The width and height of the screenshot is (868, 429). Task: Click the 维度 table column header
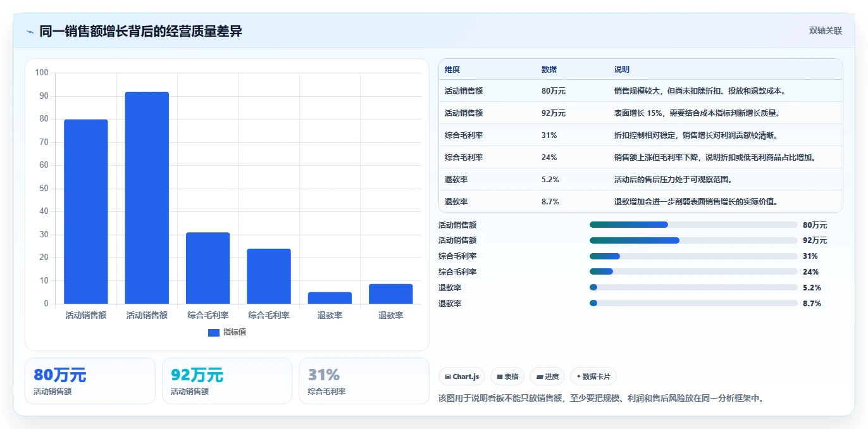tap(452, 70)
